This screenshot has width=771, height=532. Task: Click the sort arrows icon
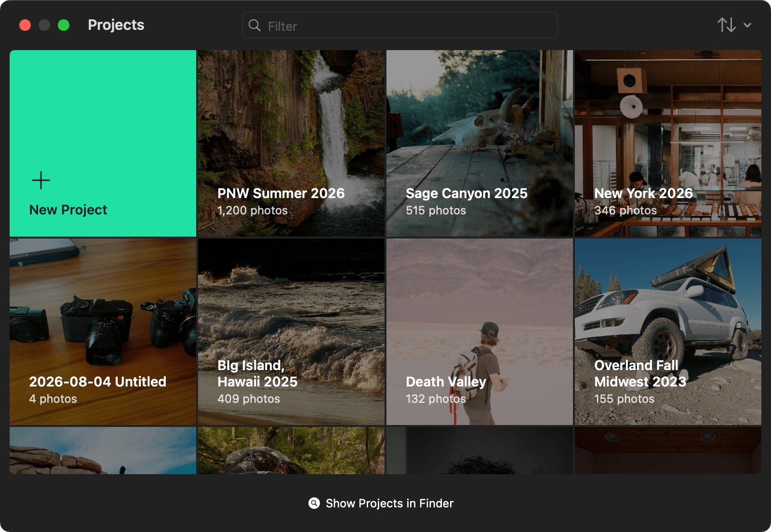click(726, 25)
